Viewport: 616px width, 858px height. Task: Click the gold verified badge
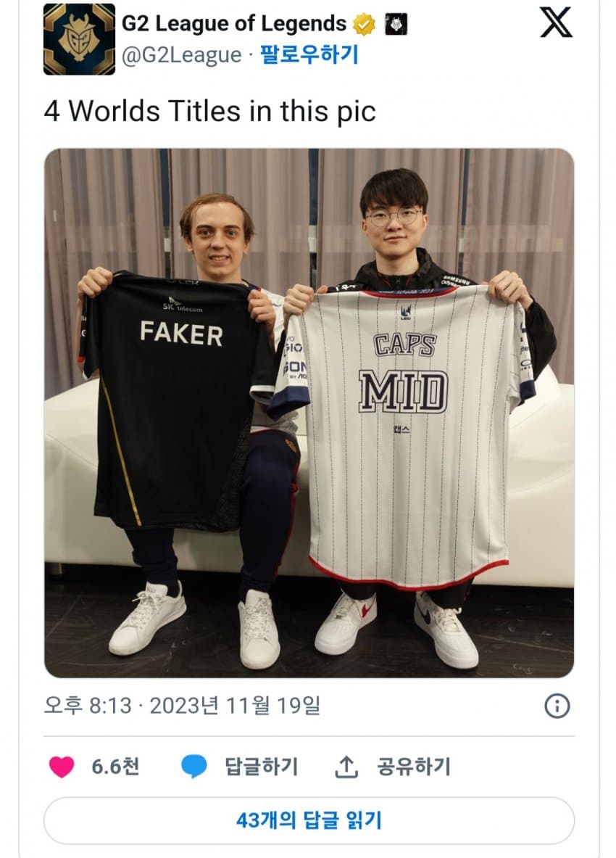(364, 24)
